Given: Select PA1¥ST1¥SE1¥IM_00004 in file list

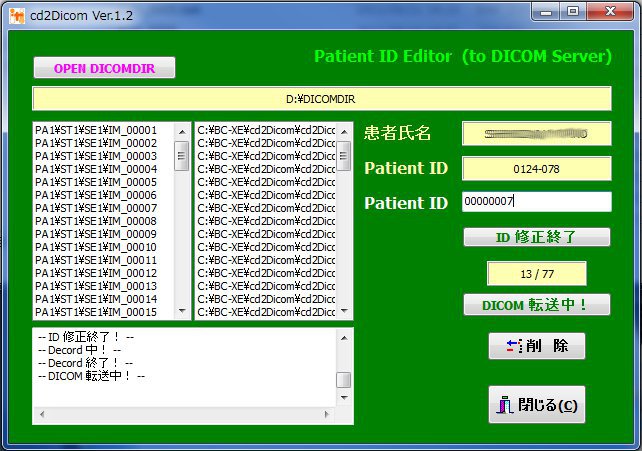Looking at the screenshot, I should click(96, 169).
